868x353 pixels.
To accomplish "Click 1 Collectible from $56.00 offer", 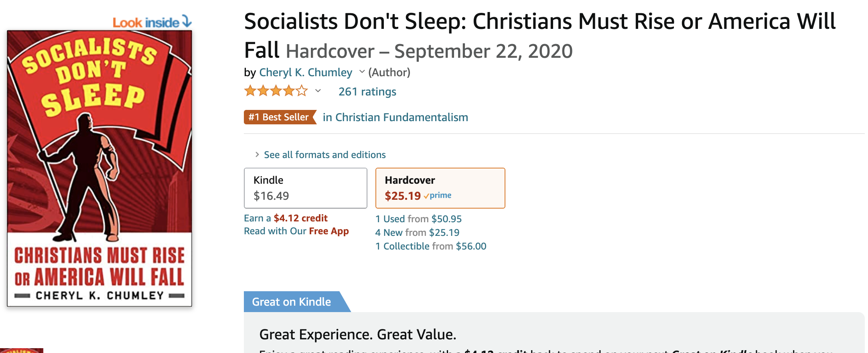I will tap(431, 246).
